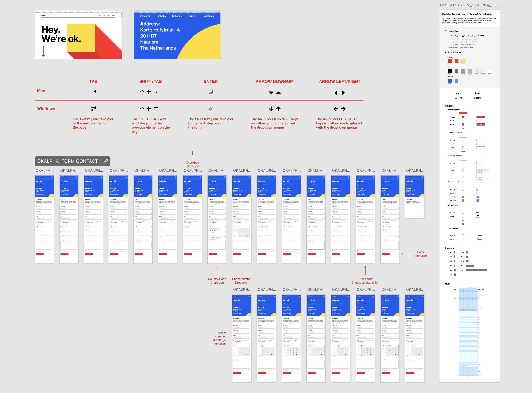Click 'Focus on' checked checkbox example
Viewport: 532px width, 393px height.
[477, 201]
